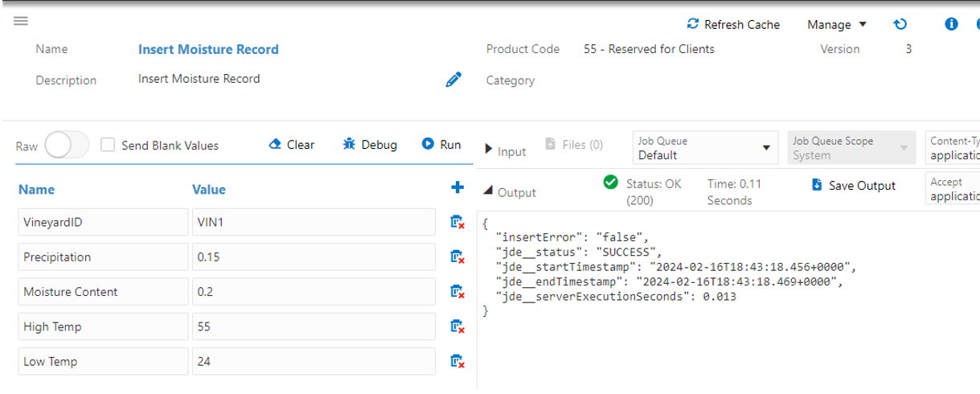Open the Job Queue dropdown
The width and height of the screenshot is (980, 394).
[x=704, y=147]
